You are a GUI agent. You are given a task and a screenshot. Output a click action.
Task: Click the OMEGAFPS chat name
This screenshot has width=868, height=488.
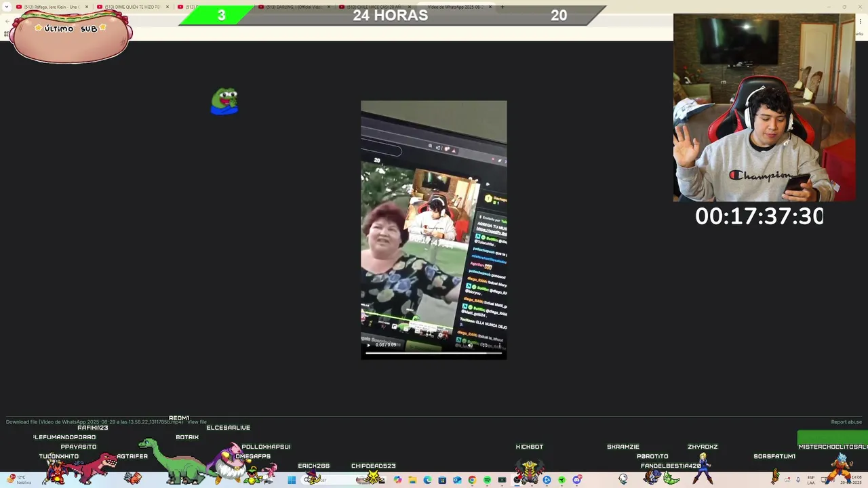coord(253,456)
